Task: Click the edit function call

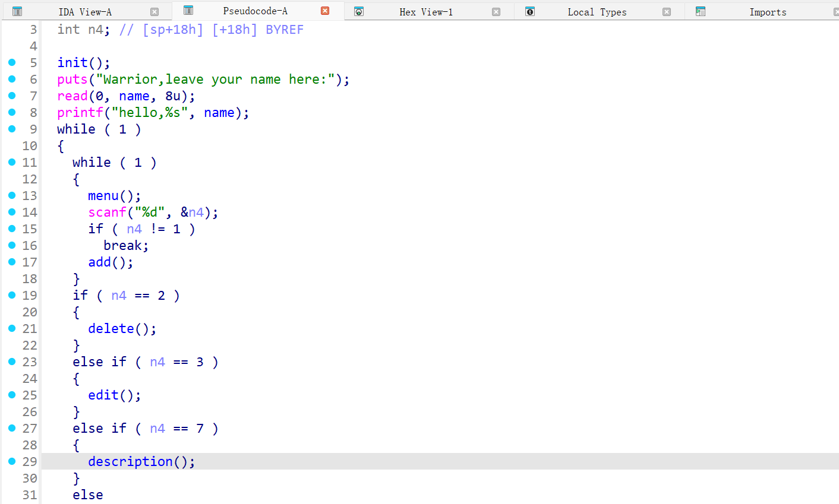Action: click(103, 395)
